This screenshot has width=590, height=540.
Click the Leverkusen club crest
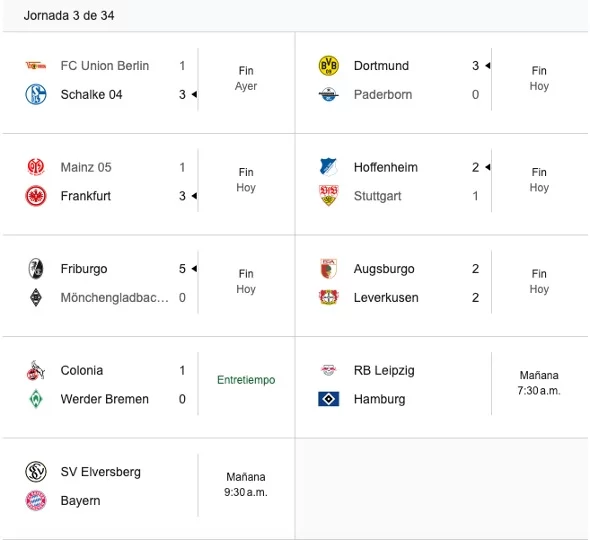(328, 298)
